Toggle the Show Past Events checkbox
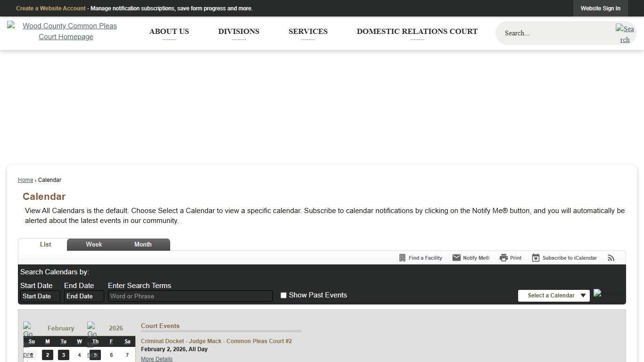Image resolution: width=644 pixels, height=362 pixels. 283,296
